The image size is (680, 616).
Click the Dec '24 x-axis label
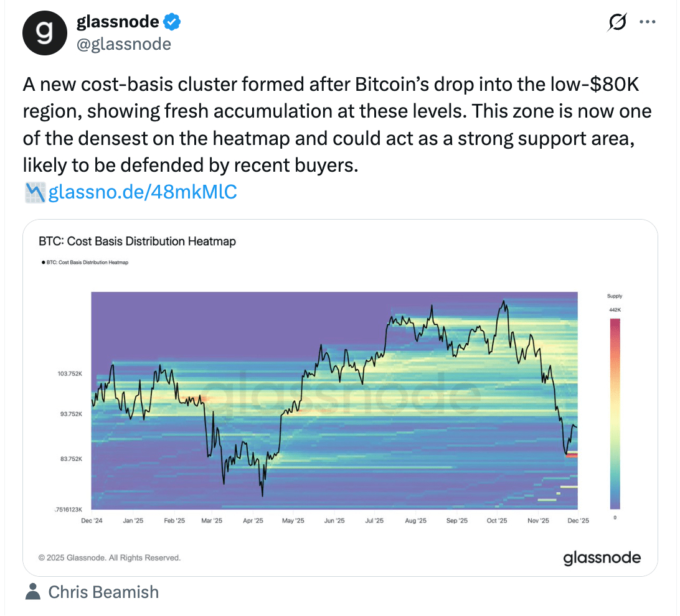tap(92, 521)
